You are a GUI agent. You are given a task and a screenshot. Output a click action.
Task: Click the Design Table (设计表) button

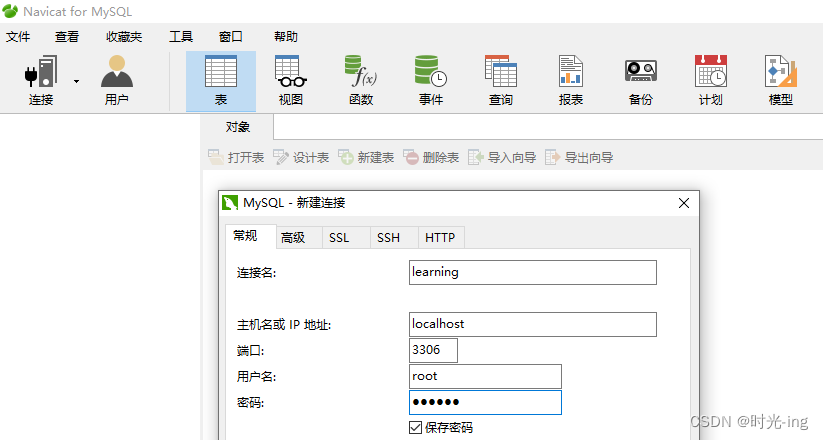(301, 157)
